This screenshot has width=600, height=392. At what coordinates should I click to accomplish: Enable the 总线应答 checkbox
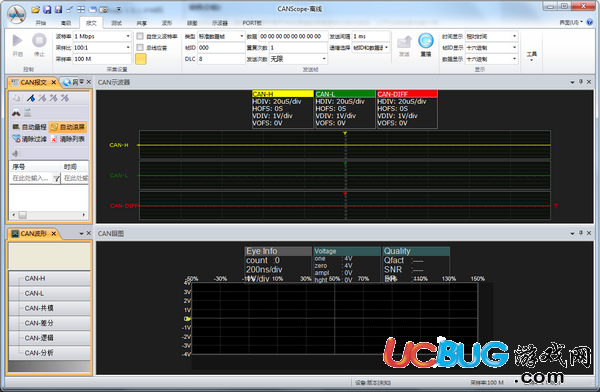pos(140,48)
